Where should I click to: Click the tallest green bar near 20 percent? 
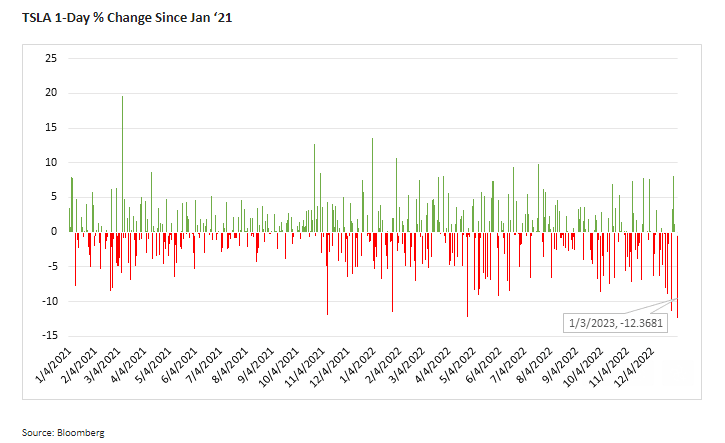(x=123, y=164)
